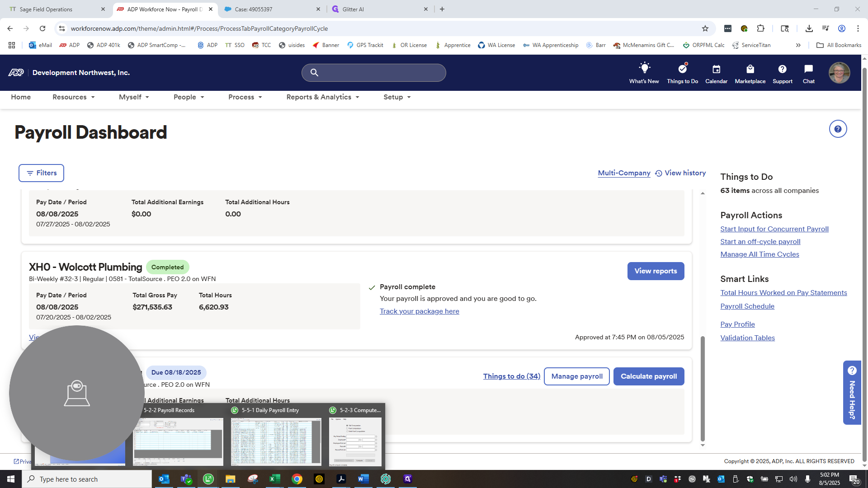This screenshot has width=868, height=488.
Task: Click Start Input for Concurrent Payroll
Action: pyautogui.click(x=774, y=229)
